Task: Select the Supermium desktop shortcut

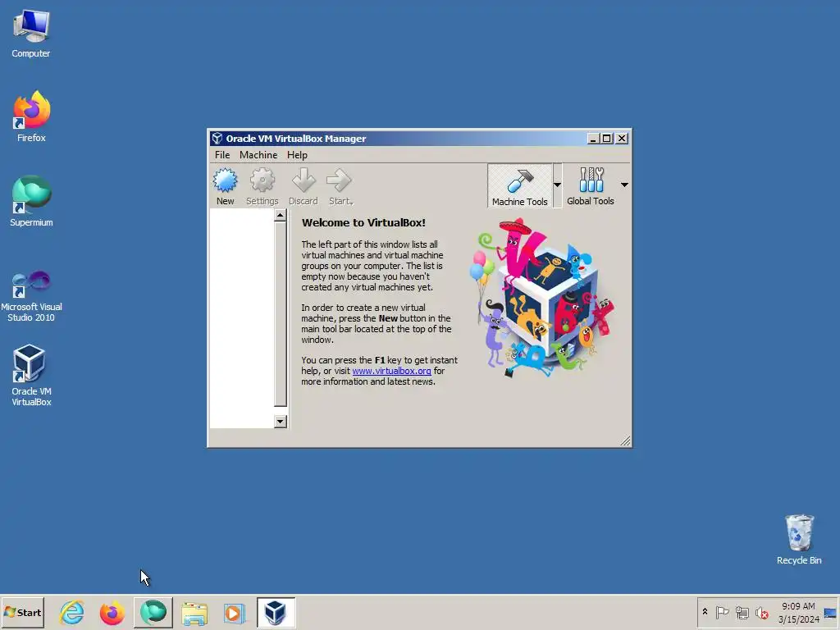Action: click(x=31, y=201)
